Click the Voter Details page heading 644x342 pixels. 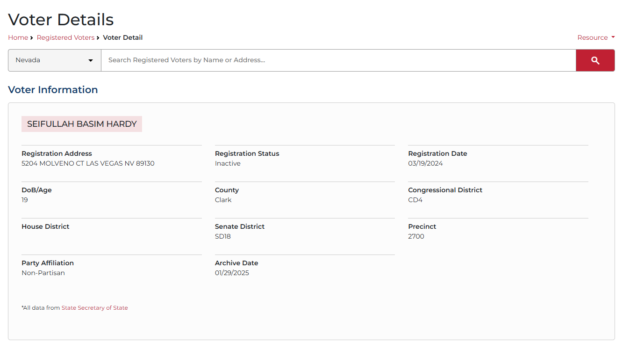[x=61, y=20]
